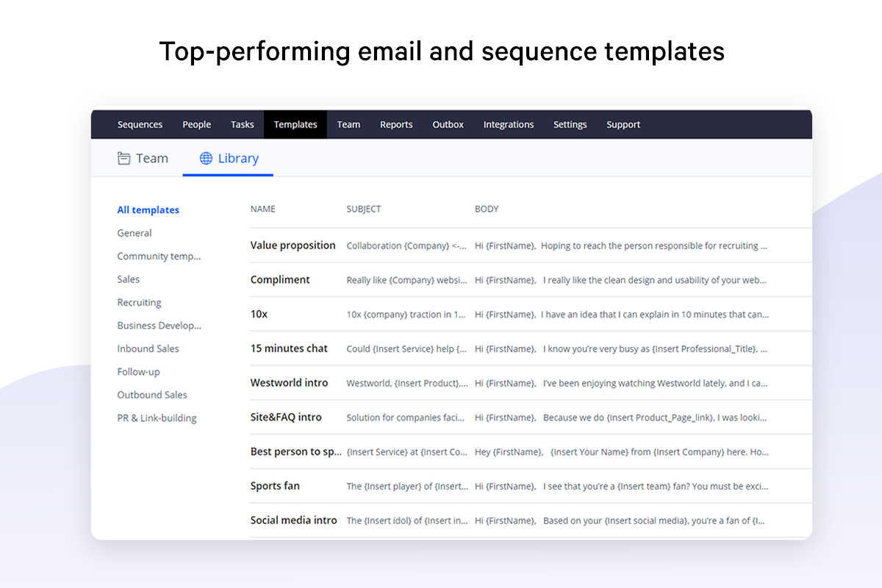Click the globe icon beside Library tab
The image size is (882, 588).
[x=207, y=159]
